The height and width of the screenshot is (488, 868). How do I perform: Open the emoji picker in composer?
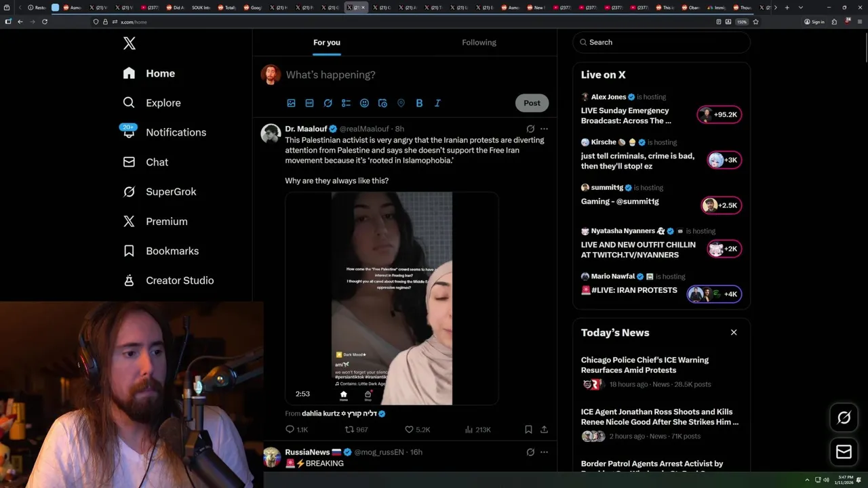tap(364, 103)
